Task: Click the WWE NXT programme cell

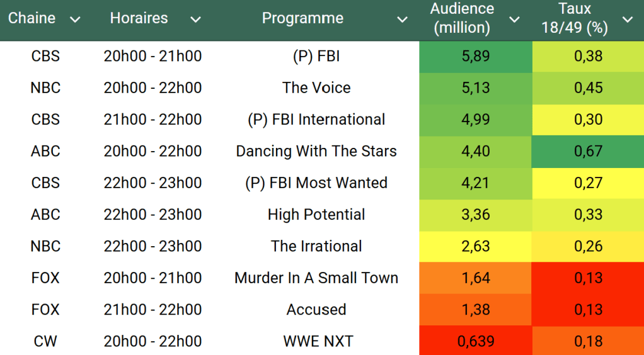Action: click(x=316, y=341)
